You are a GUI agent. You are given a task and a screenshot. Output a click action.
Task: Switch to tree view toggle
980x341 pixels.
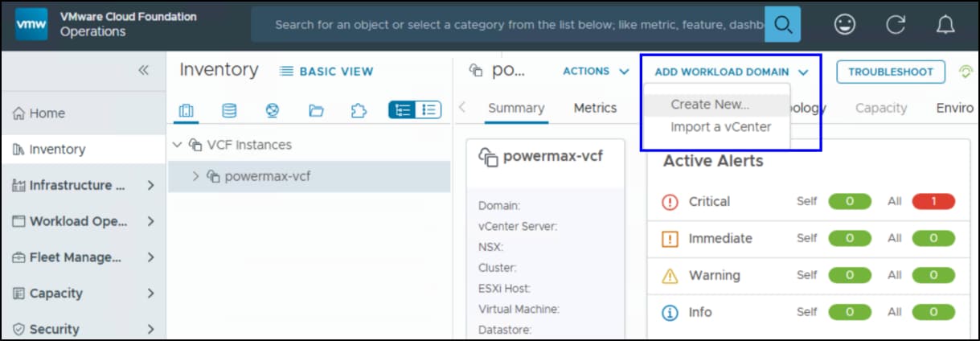[x=402, y=110]
